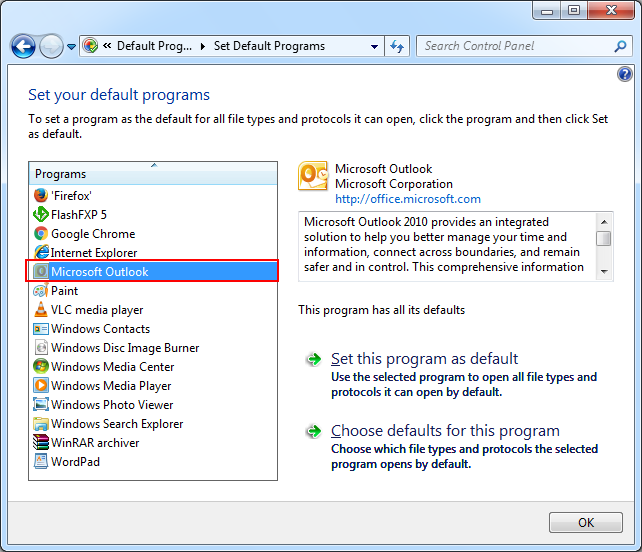Image resolution: width=642 pixels, height=552 pixels.
Task: Click the Windows Contacts icon
Action: tap(41, 328)
